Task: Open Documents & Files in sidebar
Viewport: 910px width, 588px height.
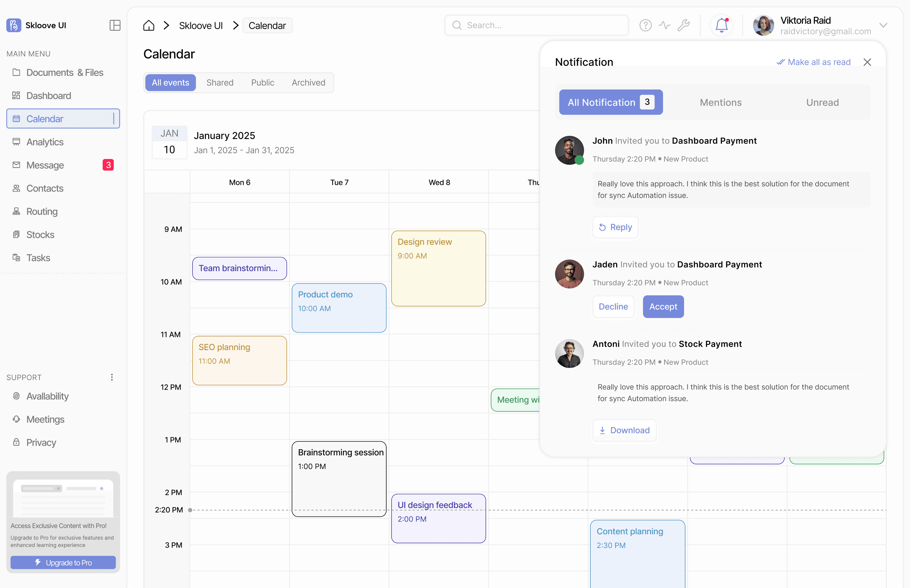Action: pyautogui.click(x=63, y=72)
